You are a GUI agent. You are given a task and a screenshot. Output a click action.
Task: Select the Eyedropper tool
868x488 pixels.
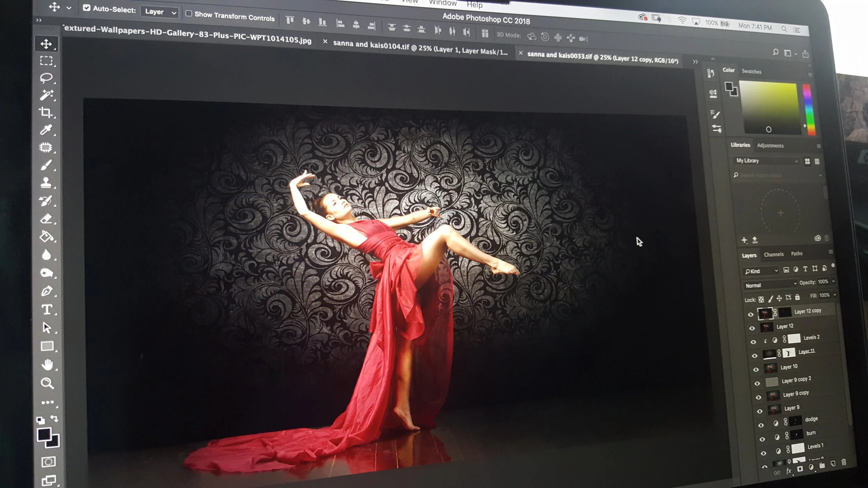click(x=46, y=130)
